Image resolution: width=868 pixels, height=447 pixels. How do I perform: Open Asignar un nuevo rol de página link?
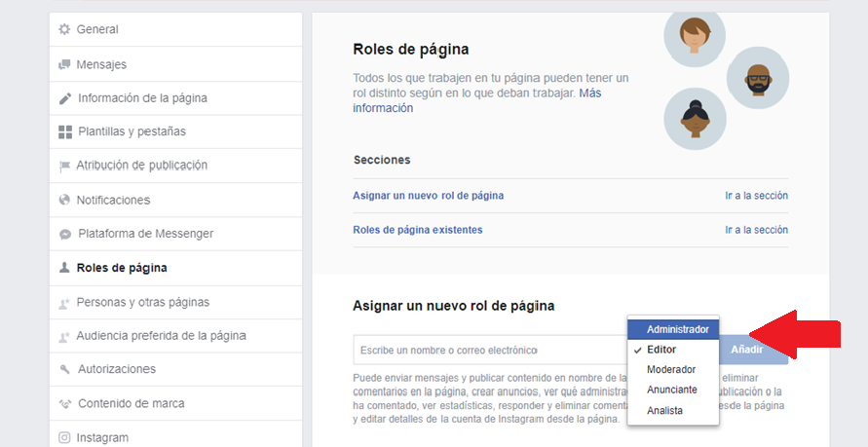pyautogui.click(x=428, y=196)
